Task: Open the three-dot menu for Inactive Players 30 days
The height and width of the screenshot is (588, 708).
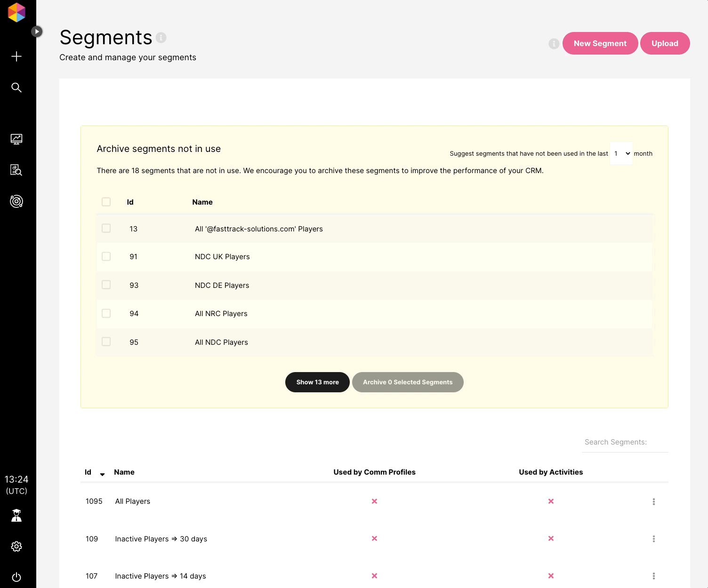Action: pyautogui.click(x=654, y=539)
